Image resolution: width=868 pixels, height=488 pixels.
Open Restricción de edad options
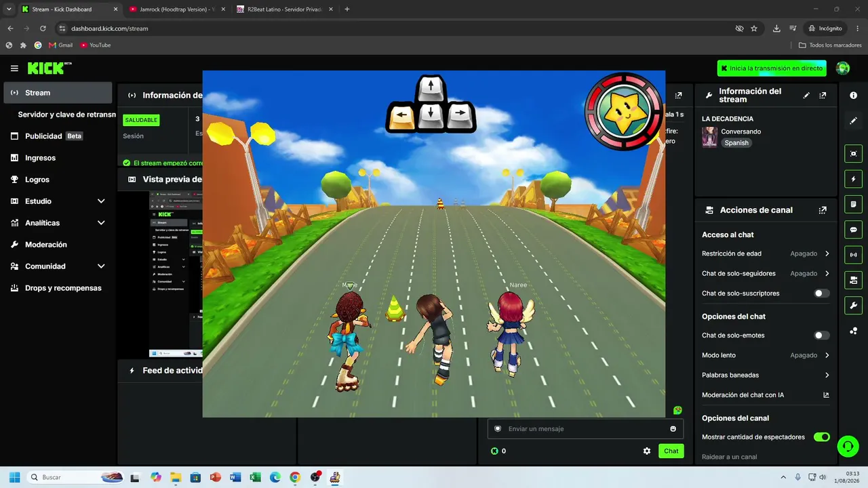point(766,253)
